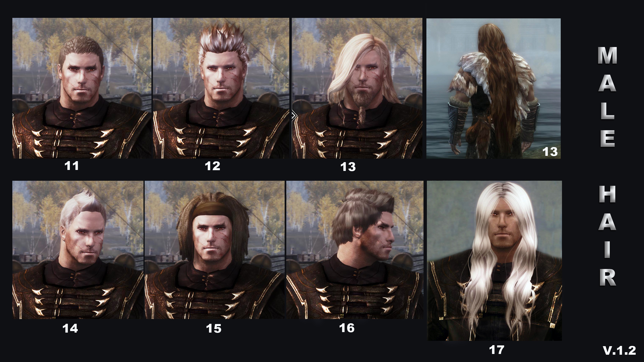644x362 pixels.
Task: Click the vertical HAIR title text
Action: tap(607, 236)
